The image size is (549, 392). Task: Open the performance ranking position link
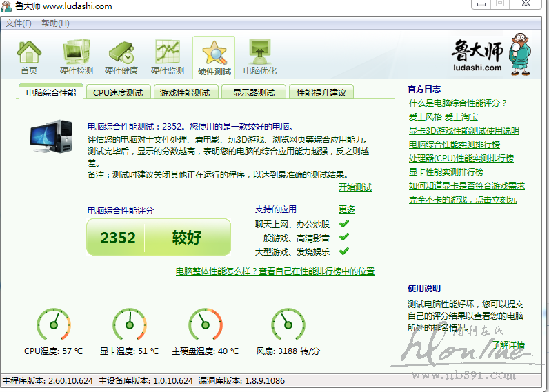click(275, 271)
